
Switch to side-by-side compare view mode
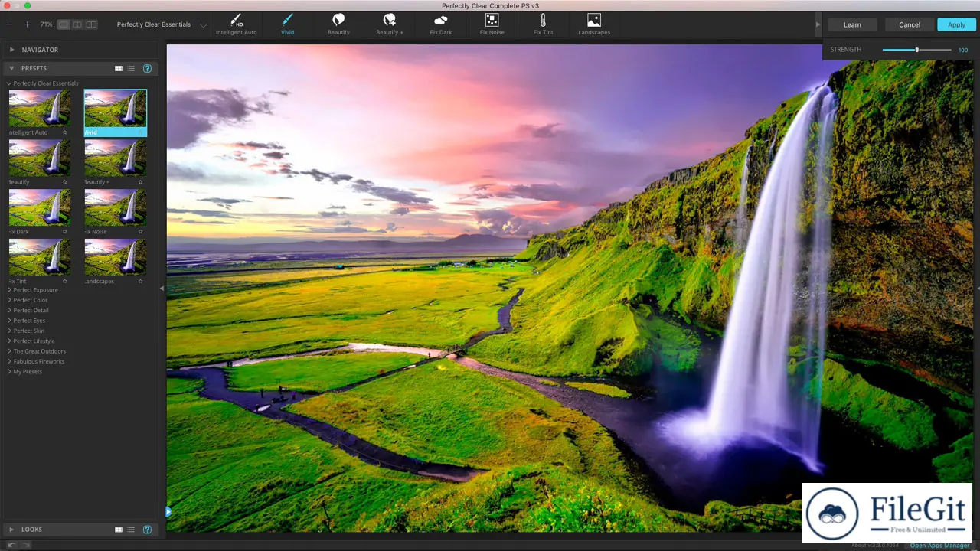coord(91,24)
